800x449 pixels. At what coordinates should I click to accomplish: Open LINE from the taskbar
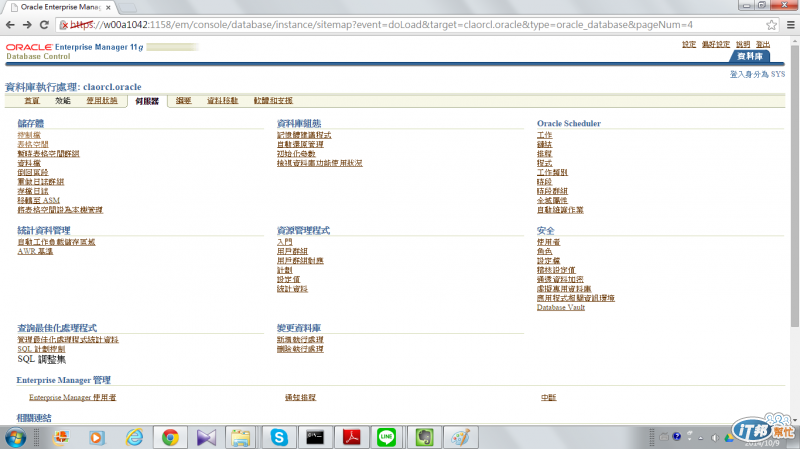387,438
